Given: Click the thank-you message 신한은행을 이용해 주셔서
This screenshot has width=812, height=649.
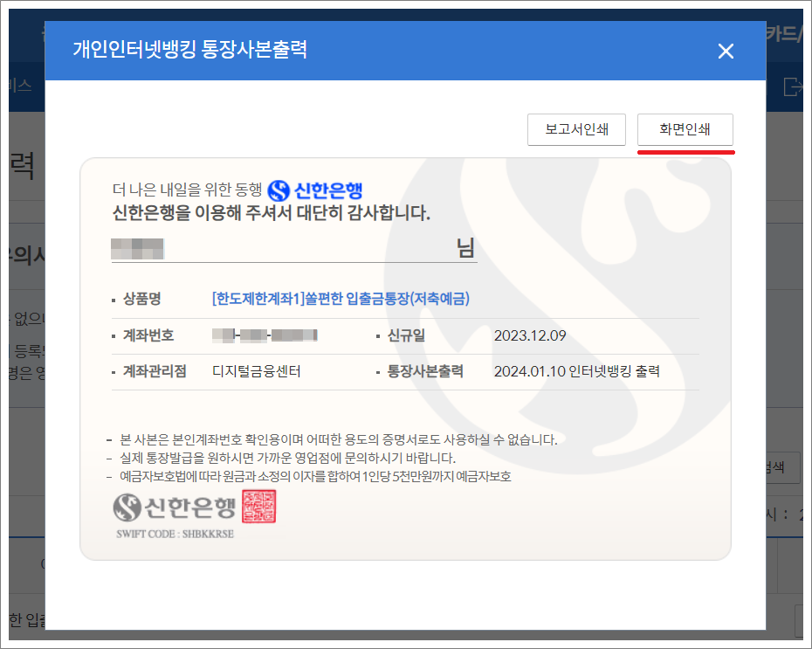Looking at the screenshot, I should tap(272, 213).
